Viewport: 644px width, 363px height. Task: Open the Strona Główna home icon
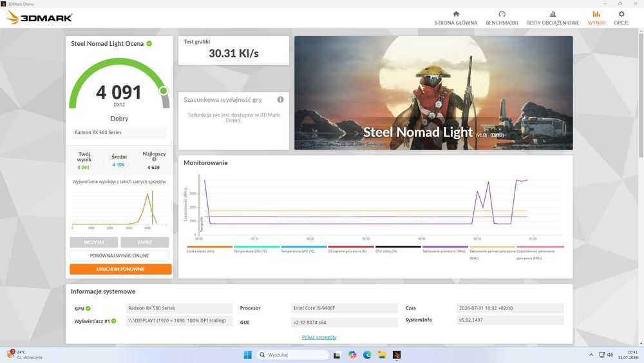click(x=456, y=14)
